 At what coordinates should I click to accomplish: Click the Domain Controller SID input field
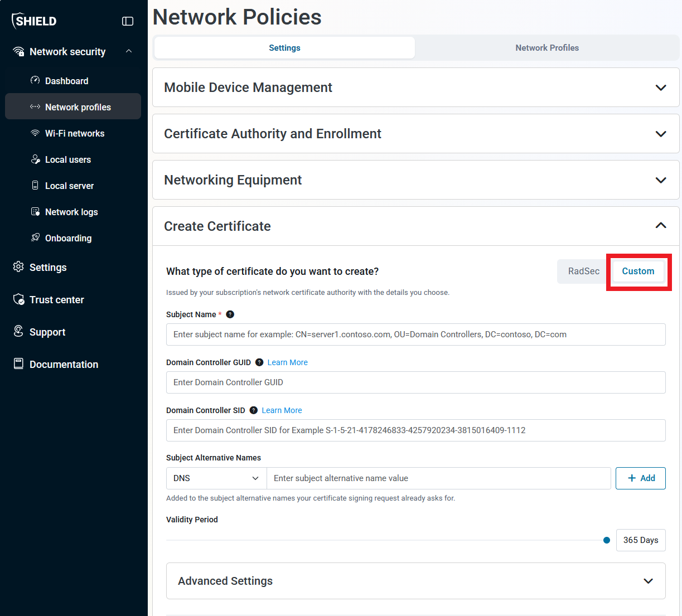click(x=415, y=430)
